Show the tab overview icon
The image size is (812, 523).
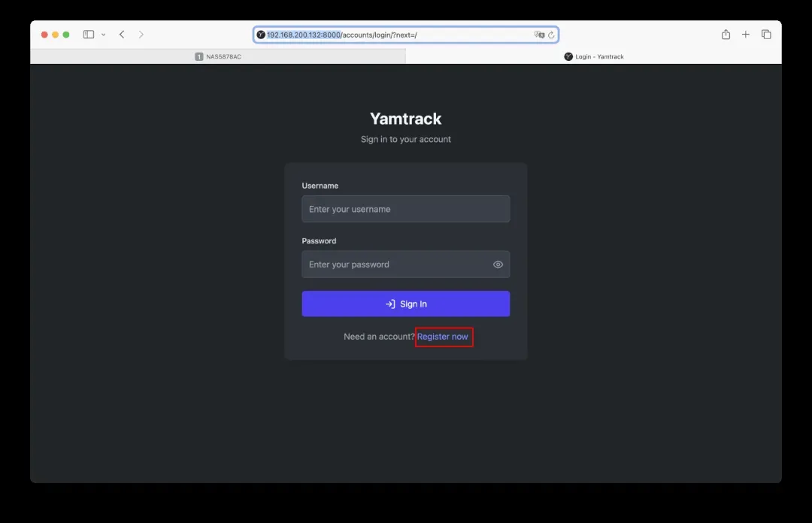coord(766,35)
